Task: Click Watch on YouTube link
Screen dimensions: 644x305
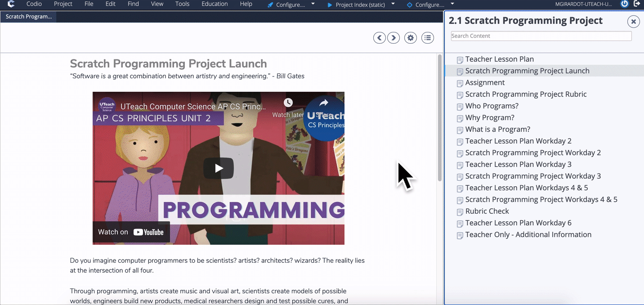Action: point(131,232)
